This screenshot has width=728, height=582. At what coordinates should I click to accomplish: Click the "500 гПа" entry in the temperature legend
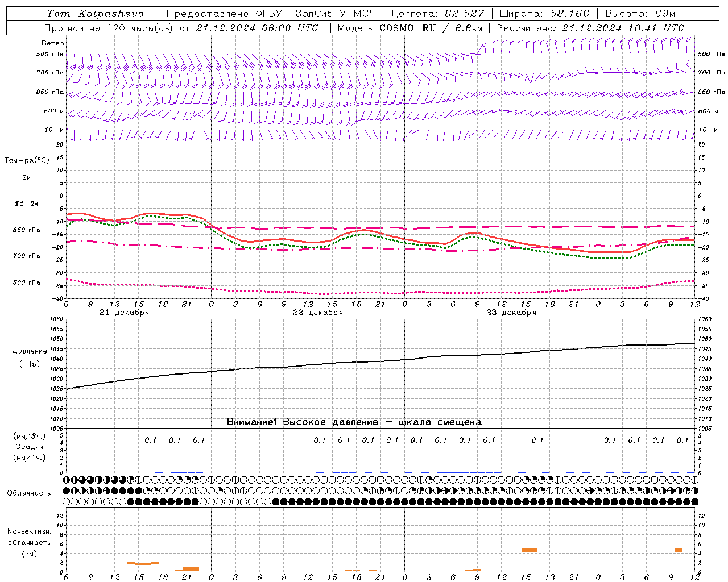(27, 282)
